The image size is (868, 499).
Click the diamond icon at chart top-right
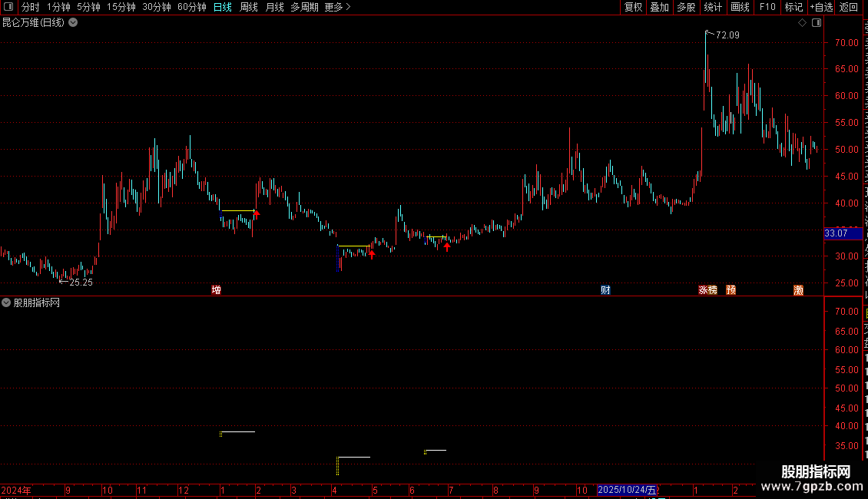coord(802,23)
